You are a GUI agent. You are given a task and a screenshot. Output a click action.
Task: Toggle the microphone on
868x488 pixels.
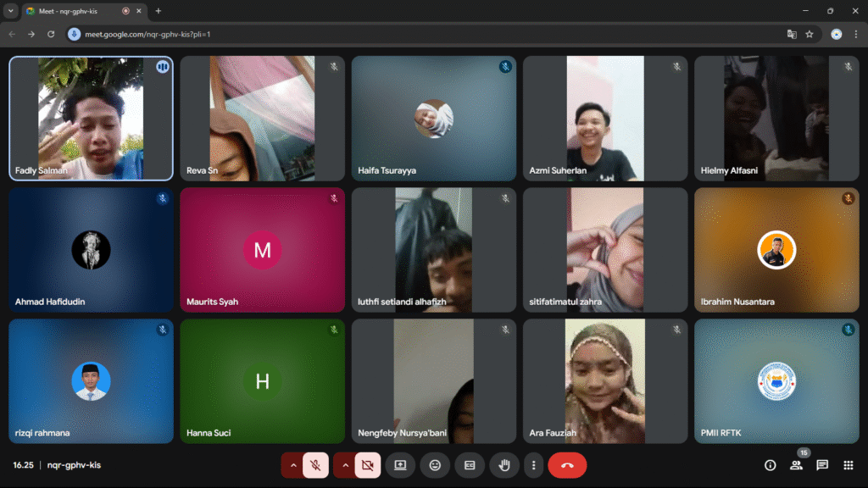click(x=315, y=465)
